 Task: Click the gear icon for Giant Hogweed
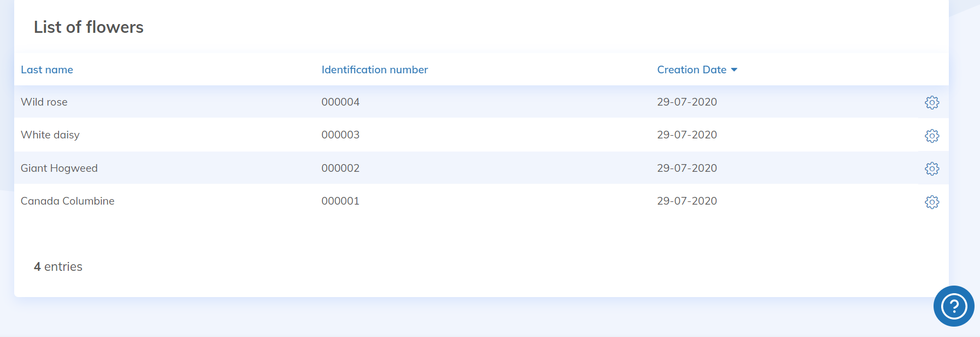932,168
